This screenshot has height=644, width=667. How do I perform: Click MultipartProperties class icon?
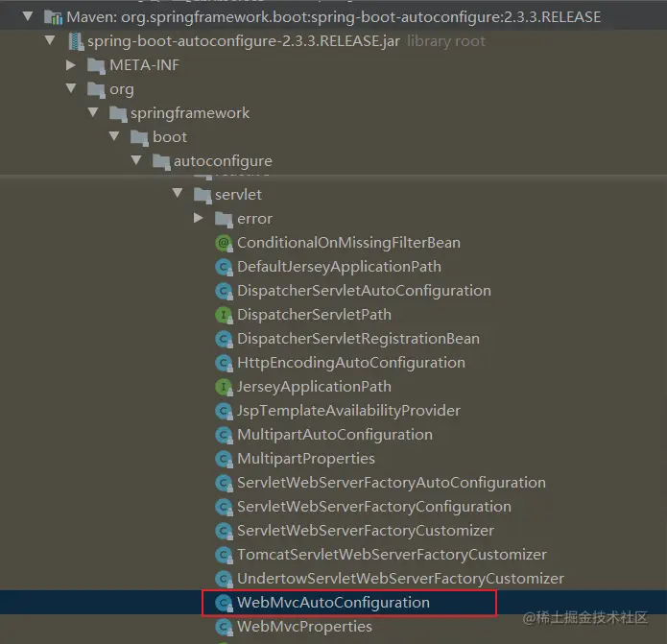point(224,460)
